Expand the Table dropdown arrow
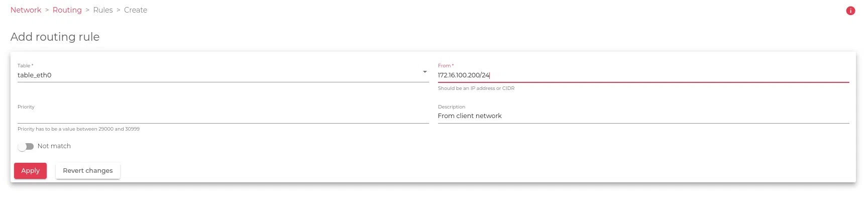This screenshot has width=868, height=214. [425, 72]
